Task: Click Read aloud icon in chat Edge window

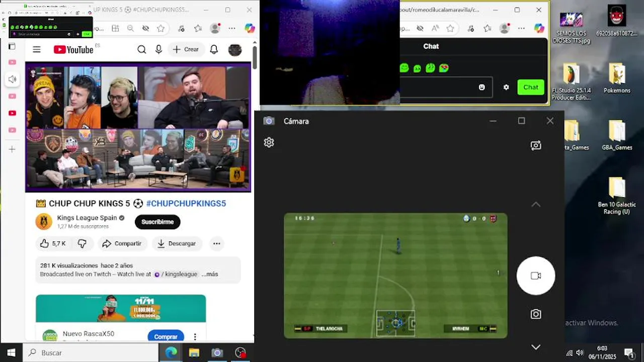Action: click(x=435, y=29)
